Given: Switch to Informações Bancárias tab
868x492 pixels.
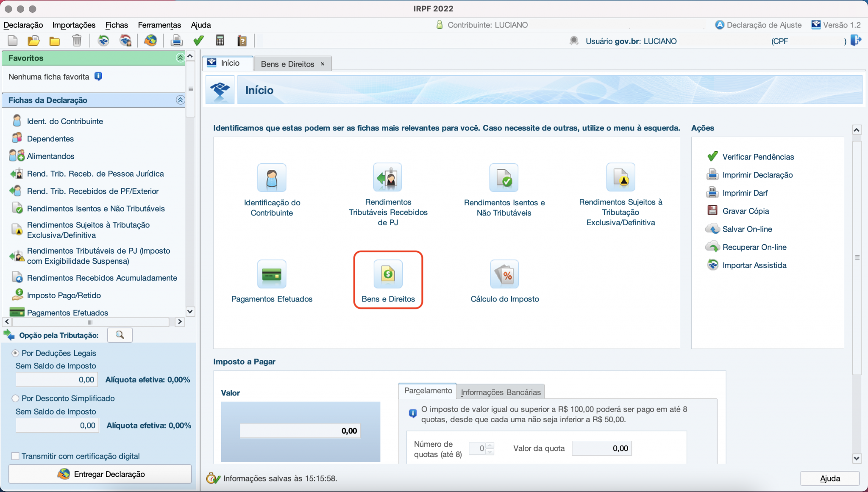Looking at the screenshot, I should [501, 392].
